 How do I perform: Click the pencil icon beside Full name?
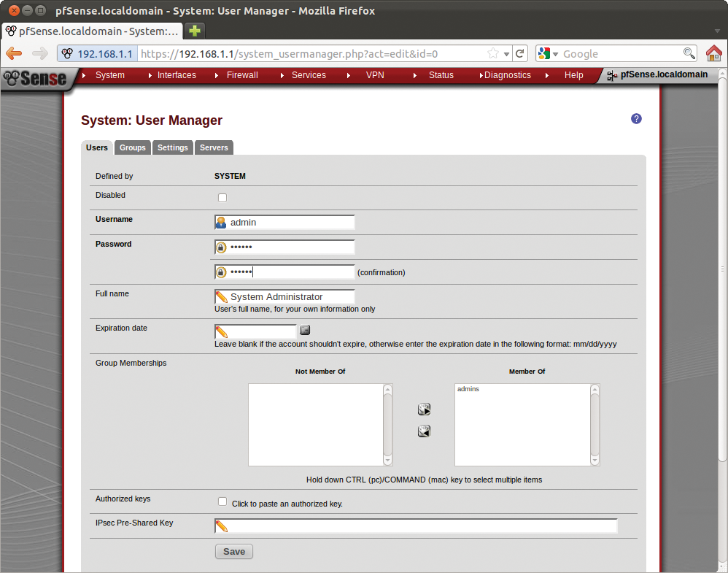pos(222,296)
